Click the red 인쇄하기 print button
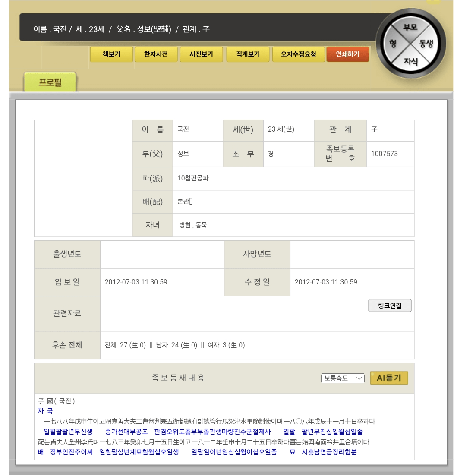This screenshot has width=454, height=476. [x=348, y=54]
